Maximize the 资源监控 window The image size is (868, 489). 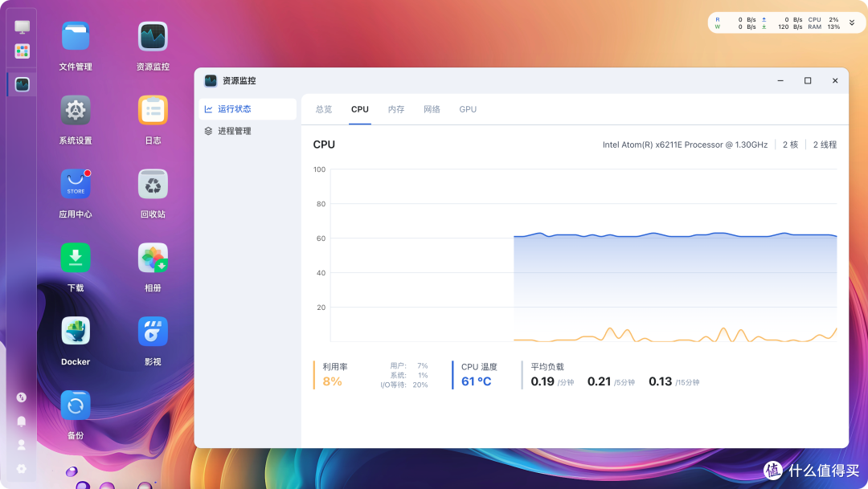point(808,81)
